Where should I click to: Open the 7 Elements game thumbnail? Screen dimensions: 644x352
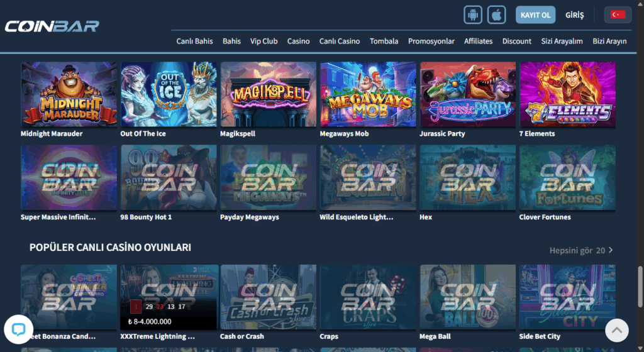568,94
